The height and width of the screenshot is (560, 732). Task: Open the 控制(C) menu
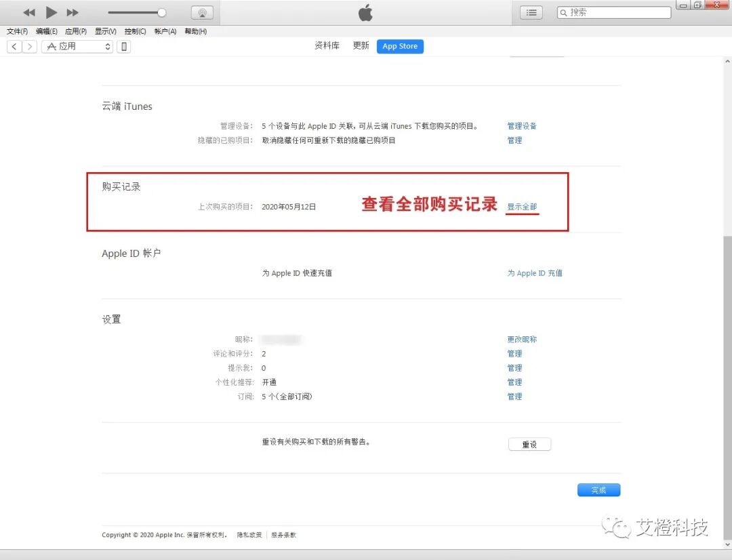point(136,31)
